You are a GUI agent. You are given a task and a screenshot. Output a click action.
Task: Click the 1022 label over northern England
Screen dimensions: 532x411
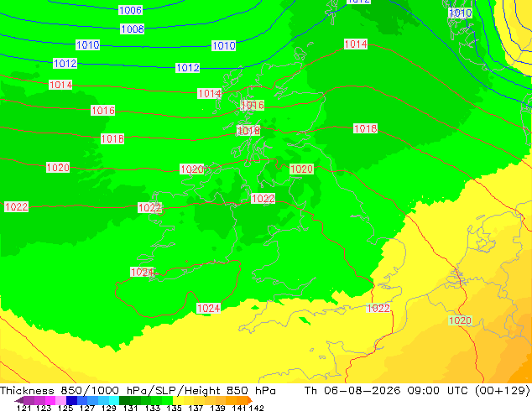263,199
